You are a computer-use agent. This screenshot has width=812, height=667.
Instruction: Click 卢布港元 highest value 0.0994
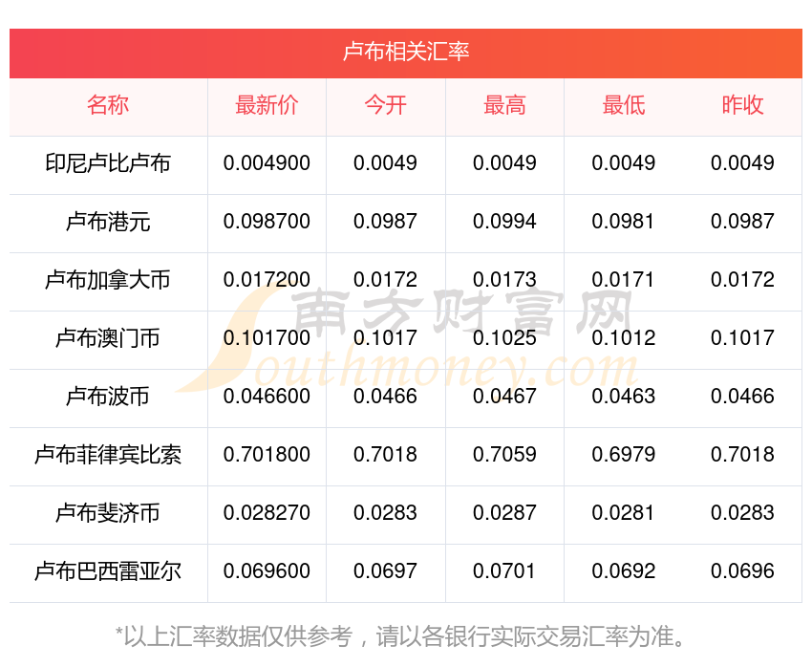[504, 222]
